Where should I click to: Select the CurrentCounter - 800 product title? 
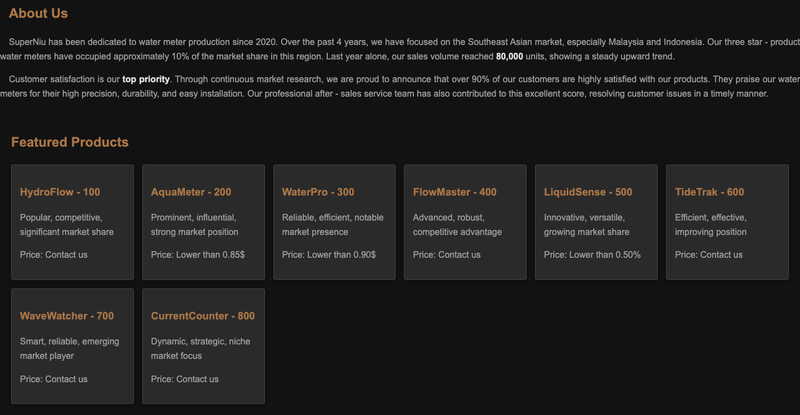(x=203, y=316)
